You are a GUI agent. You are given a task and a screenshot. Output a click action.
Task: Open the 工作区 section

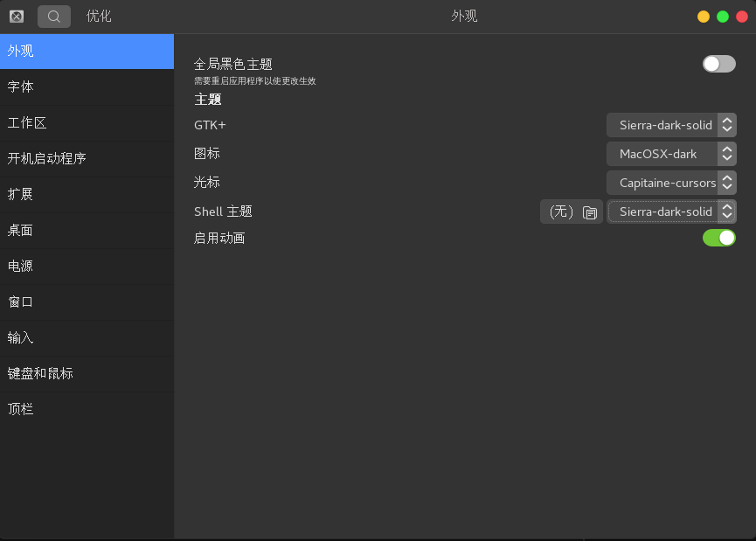point(87,123)
